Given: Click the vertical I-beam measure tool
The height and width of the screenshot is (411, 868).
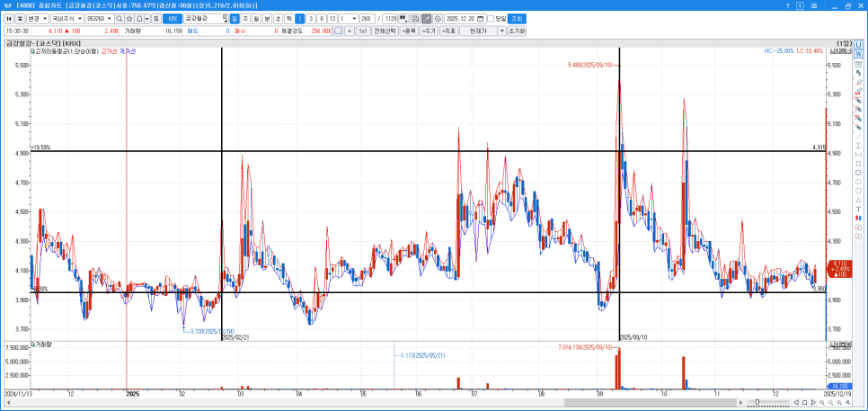Looking at the screenshot, I should [858, 145].
